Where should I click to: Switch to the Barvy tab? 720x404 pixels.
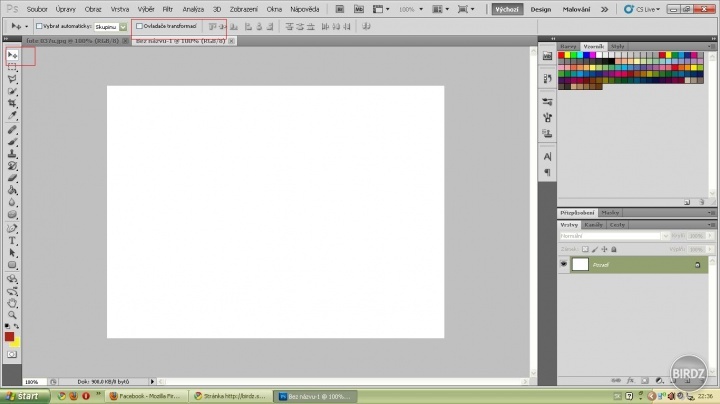click(568, 46)
